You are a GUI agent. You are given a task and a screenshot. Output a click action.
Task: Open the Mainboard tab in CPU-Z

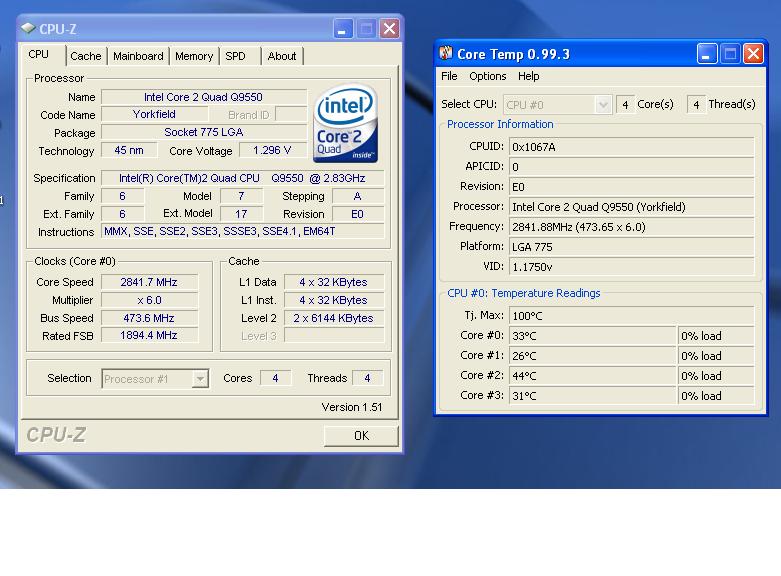pyautogui.click(x=138, y=56)
